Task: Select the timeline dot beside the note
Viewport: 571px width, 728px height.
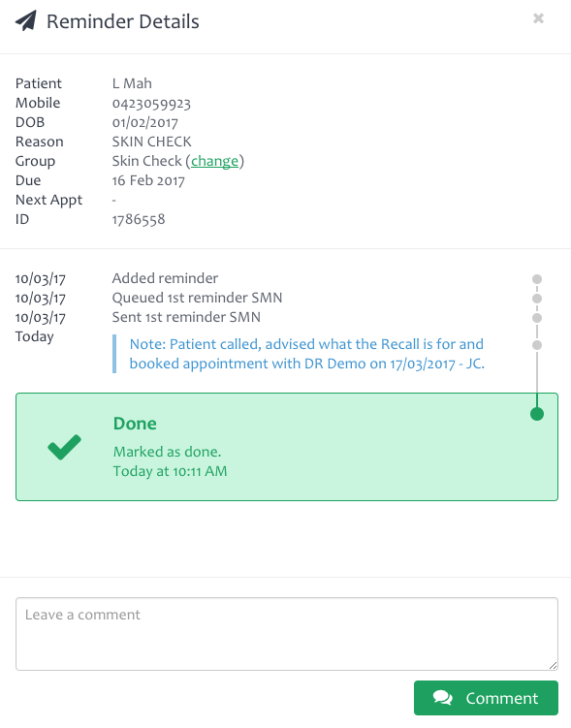Action: 537,345
